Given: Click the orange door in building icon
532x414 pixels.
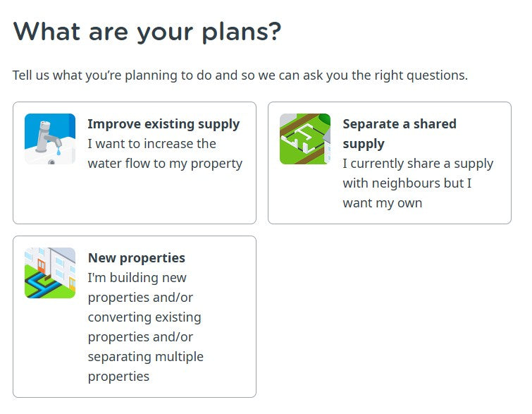Looking at the screenshot, I should pyautogui.click(x=42, y=267).
